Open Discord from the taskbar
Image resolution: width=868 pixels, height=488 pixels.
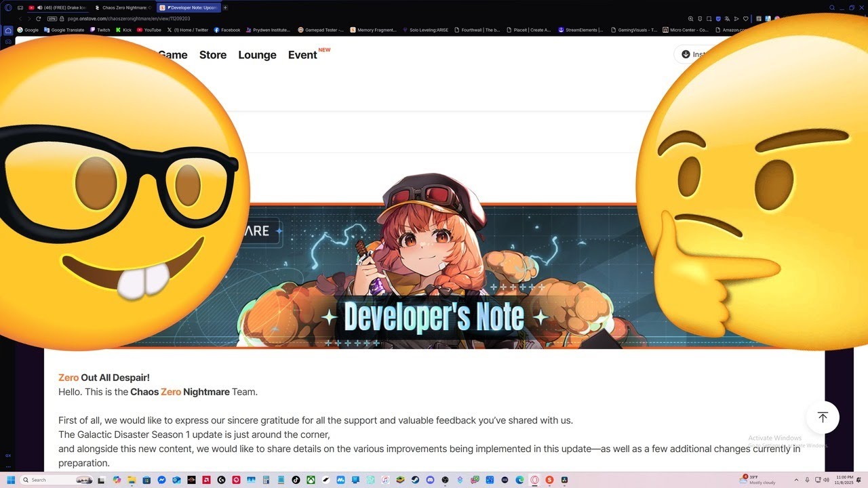430,480
